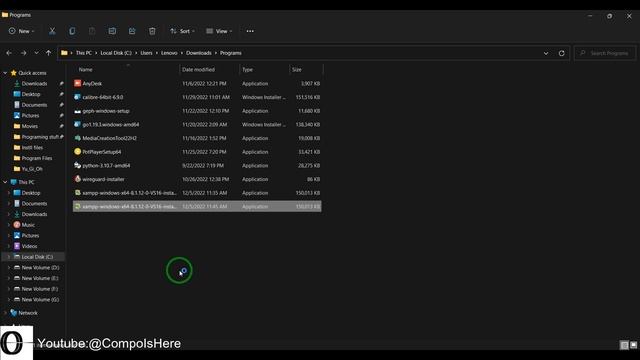
Task: Open Desktop under Quick access
Action: point(31,94)
